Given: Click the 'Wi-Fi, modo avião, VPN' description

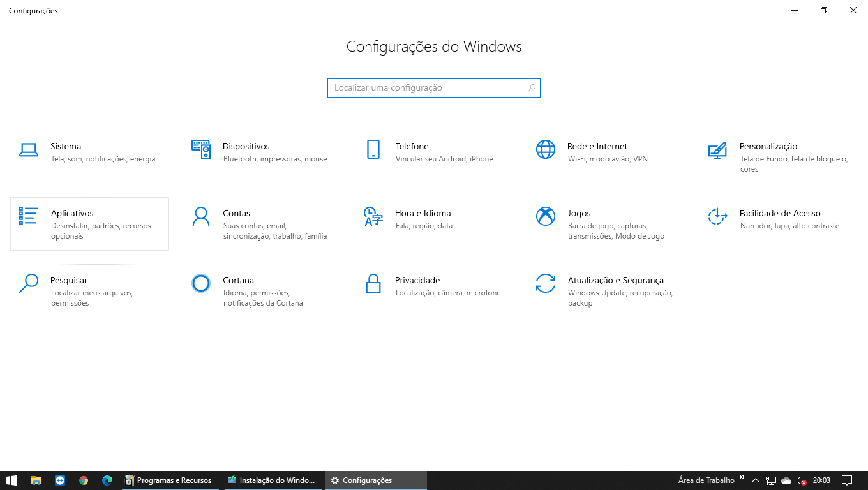Looking at the screenshot, I should point(608,159).
